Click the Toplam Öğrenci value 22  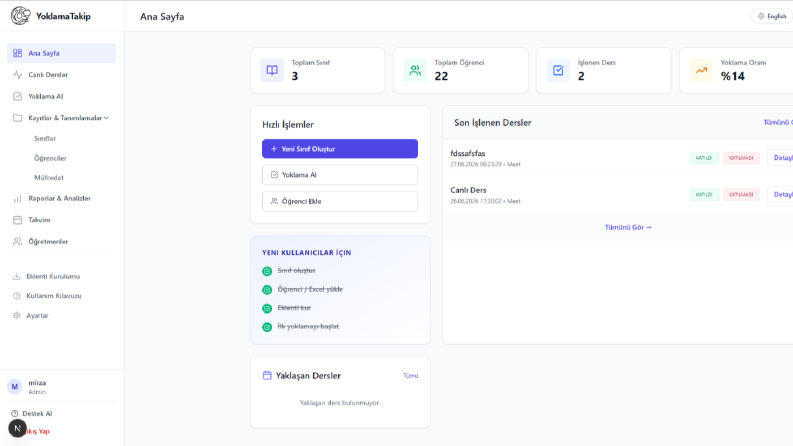point(441,76)
